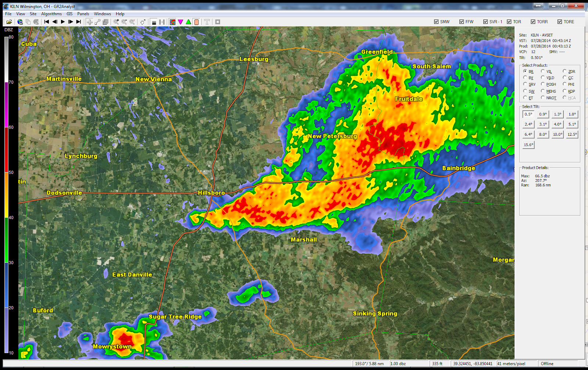Select the 0.5° tilt

pos(528,114)
